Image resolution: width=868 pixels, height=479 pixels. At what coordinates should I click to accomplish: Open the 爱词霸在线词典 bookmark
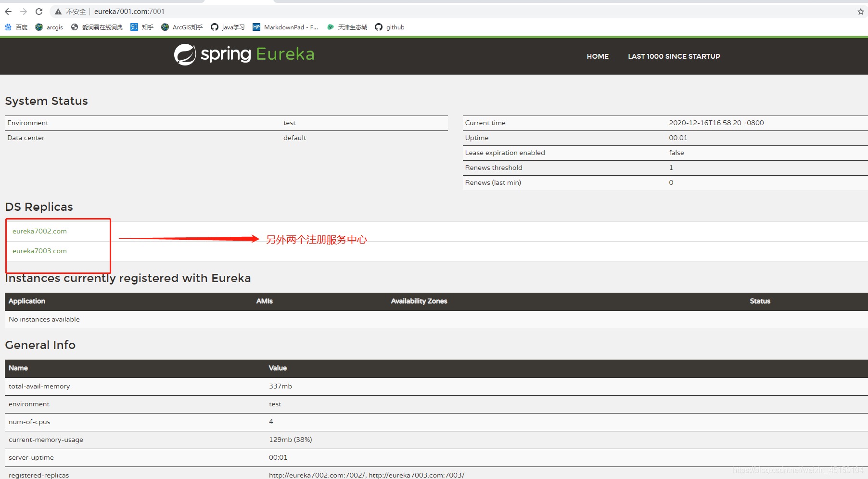pos(97,27)
